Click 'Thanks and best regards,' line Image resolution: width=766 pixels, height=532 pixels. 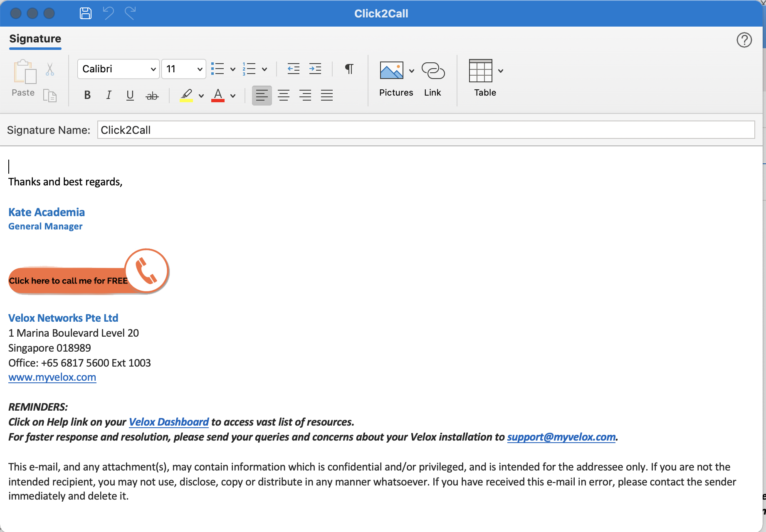65,182
